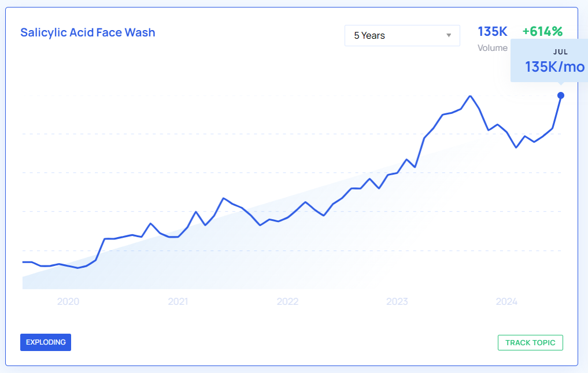Select the 2023 year label on the axis
The height and width of the screenshot is (373, 588).
(397, 301)
